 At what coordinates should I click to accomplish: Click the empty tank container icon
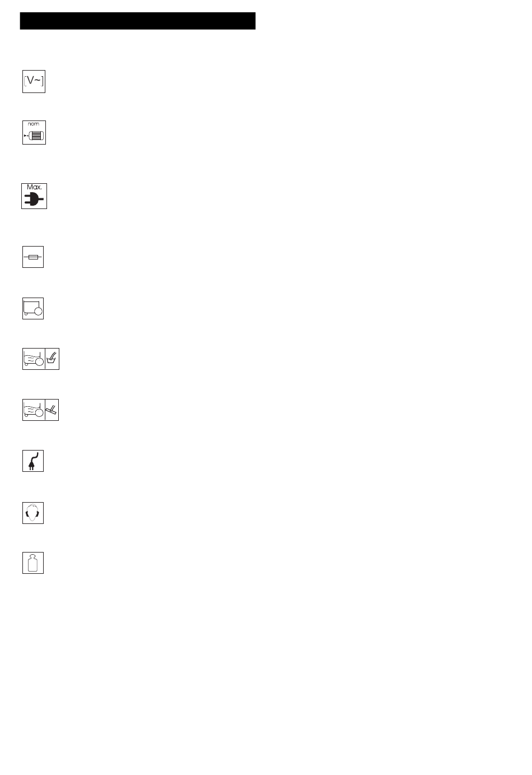[33, 308]
